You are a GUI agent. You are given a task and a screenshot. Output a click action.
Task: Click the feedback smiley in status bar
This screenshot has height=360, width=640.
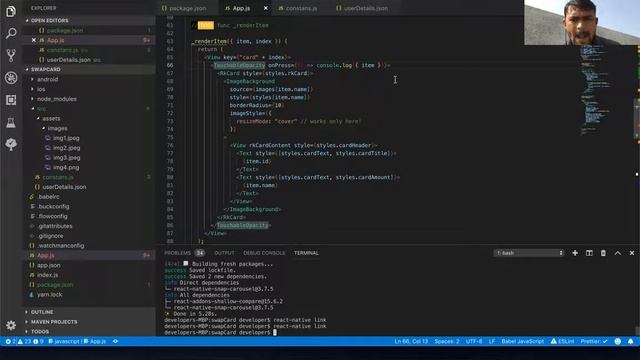pos(618,341)
